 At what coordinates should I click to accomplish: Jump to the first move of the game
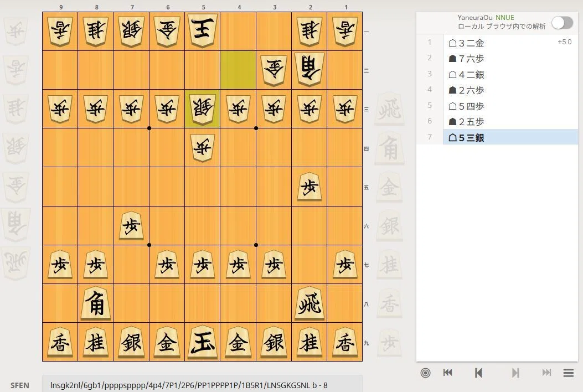click(x=448, y=373)
